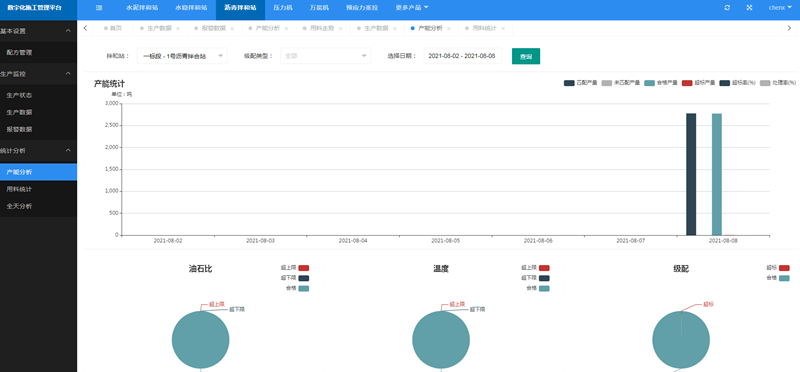This screenshot has height=372, width=800.
Task: Open 生产数据 in the sidebar
Action: pos(38,112)
